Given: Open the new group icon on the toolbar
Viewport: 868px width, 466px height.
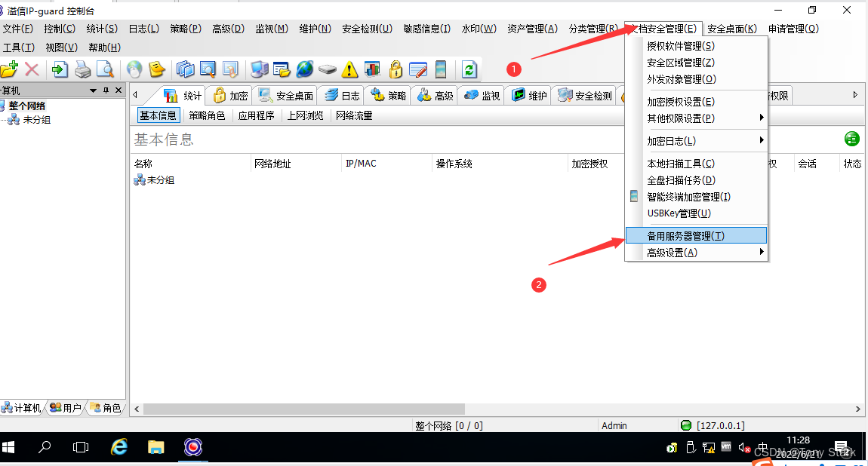Looking at the screenshot, I should point(11,69).
